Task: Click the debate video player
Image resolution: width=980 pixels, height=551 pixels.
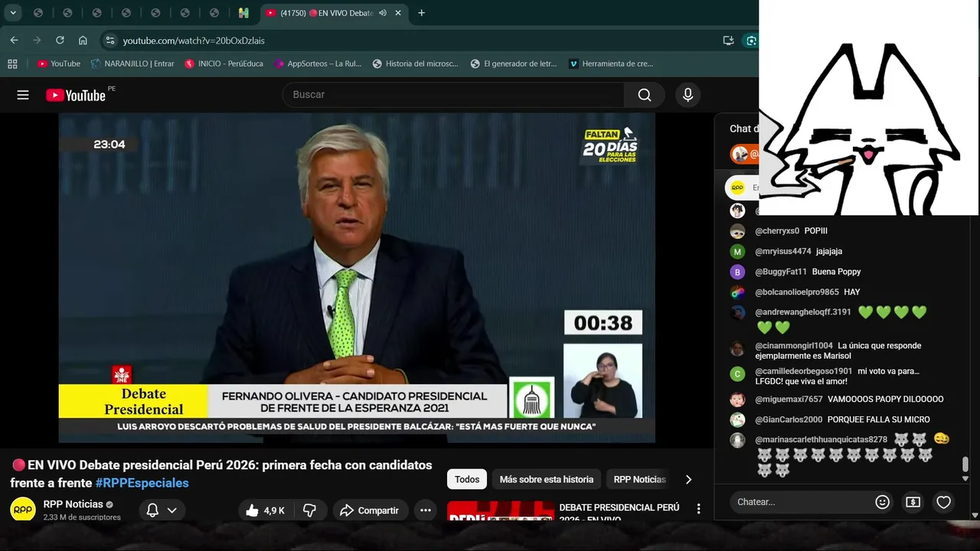Action: (357, 278)
